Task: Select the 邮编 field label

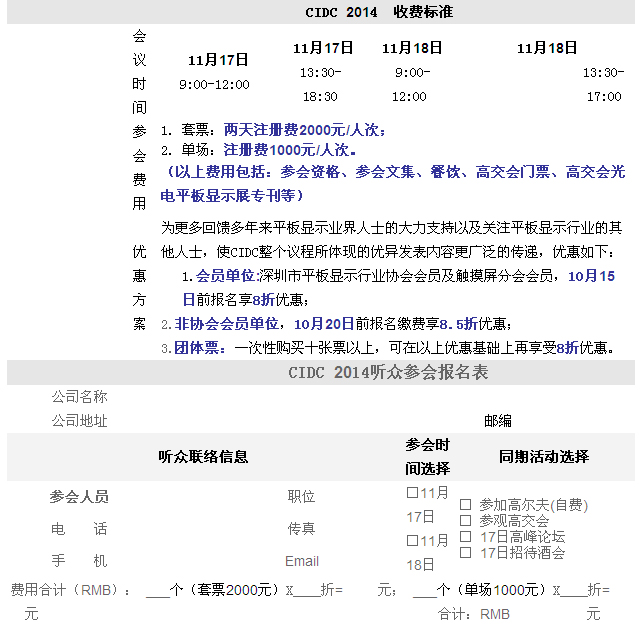Action: (497, 421)
